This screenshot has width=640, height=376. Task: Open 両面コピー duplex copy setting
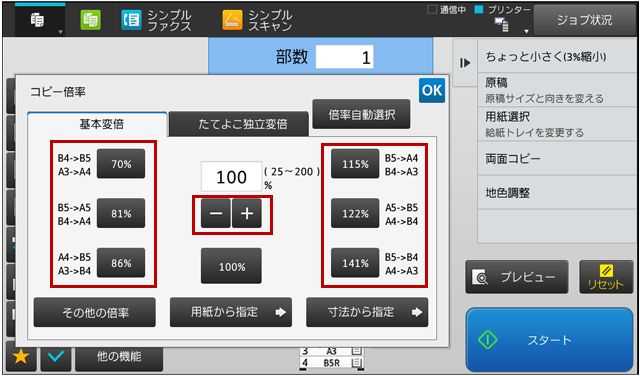click(557, 158)
